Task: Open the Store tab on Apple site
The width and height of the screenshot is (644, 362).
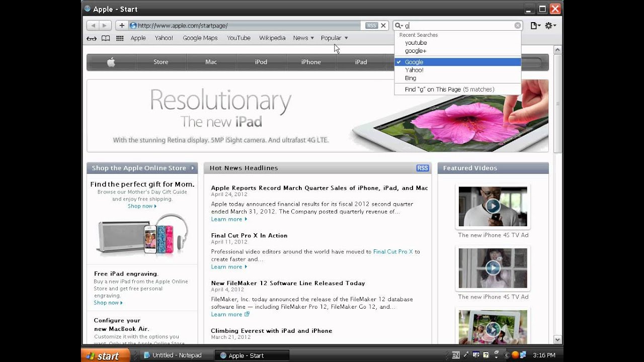Action: click(161, 62)
